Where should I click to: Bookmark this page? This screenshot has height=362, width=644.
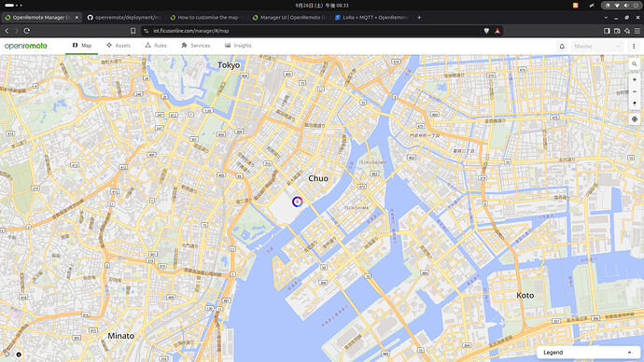[x=133, y=31]
